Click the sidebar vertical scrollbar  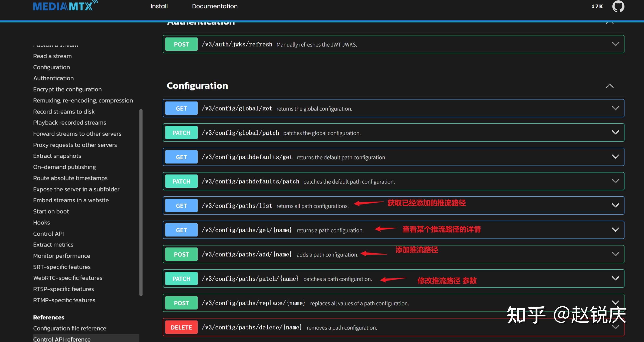[x=141, y=202]
